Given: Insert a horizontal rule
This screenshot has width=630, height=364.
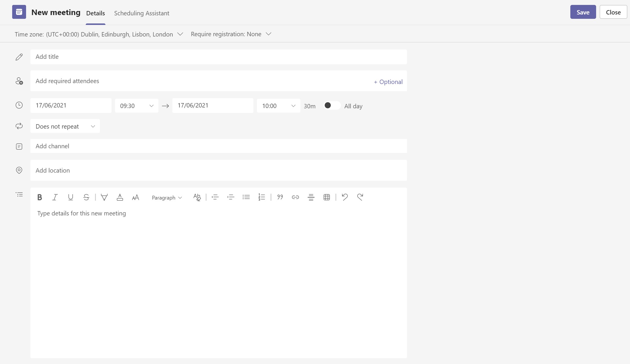Looking at the screenshot, I should click(311, 197).
